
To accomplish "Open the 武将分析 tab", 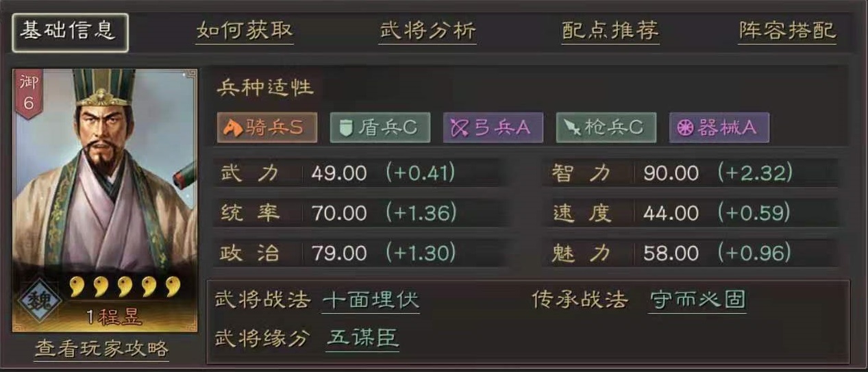I will (x=427, y=32).
